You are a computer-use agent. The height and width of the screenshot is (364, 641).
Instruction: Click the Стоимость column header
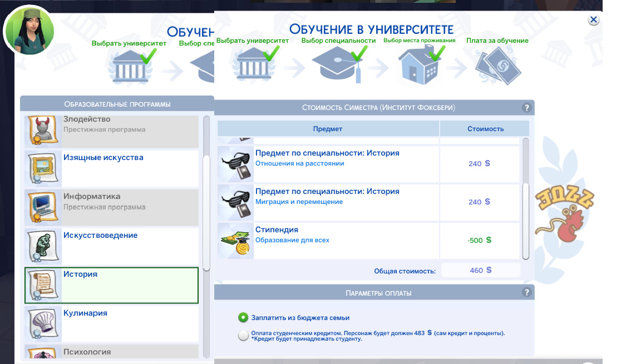coord(485,128)
